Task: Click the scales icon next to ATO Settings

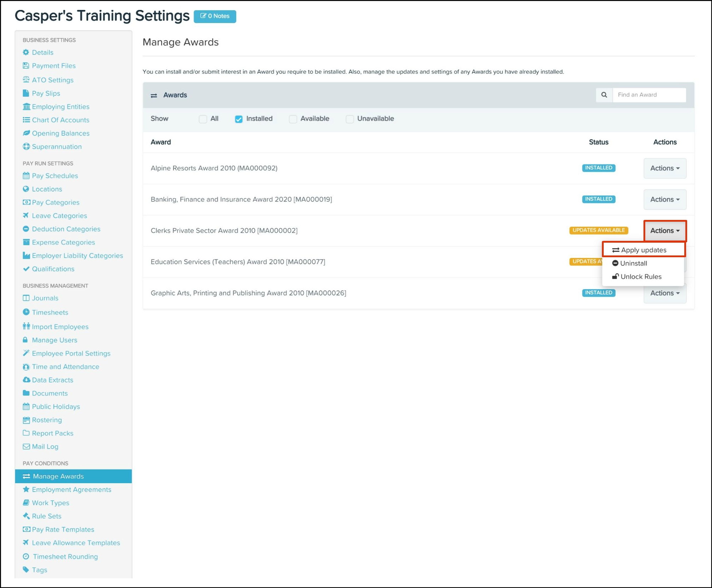Action: click(26, 80)
